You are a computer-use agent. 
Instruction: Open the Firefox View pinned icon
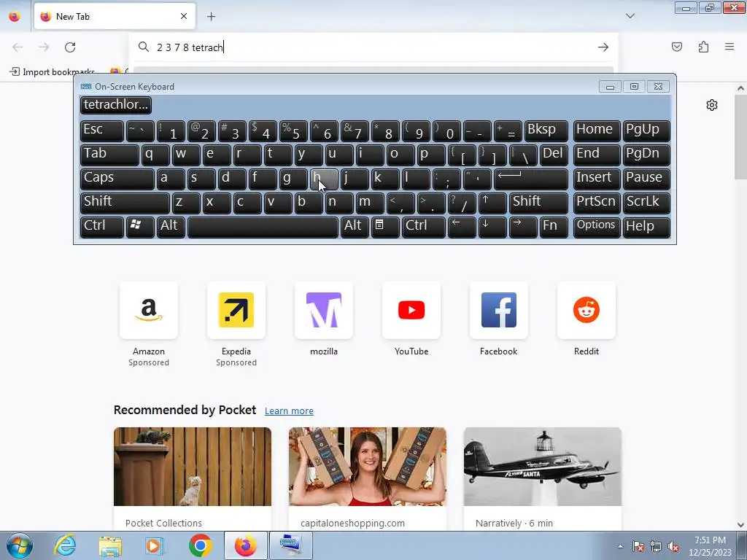[x=15, y=17]
